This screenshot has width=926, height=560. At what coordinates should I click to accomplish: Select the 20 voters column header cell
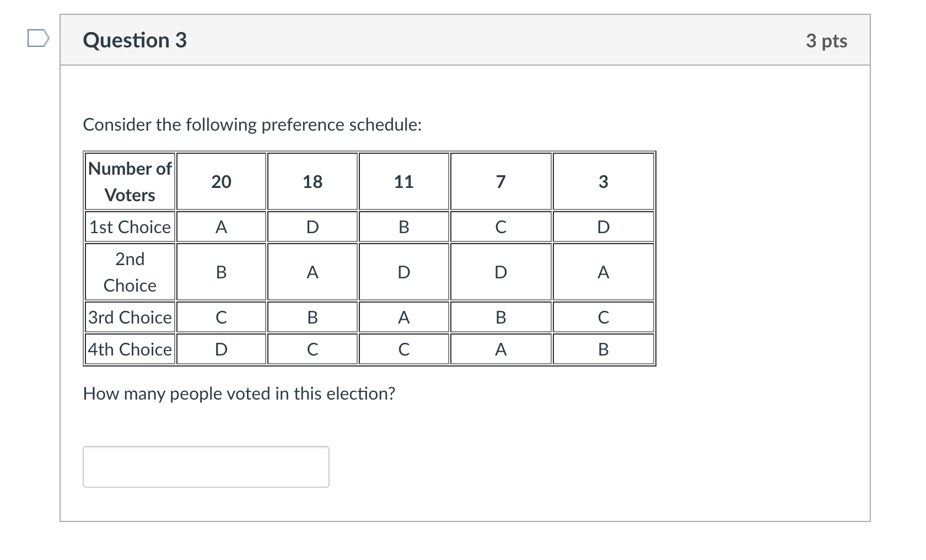221,181
